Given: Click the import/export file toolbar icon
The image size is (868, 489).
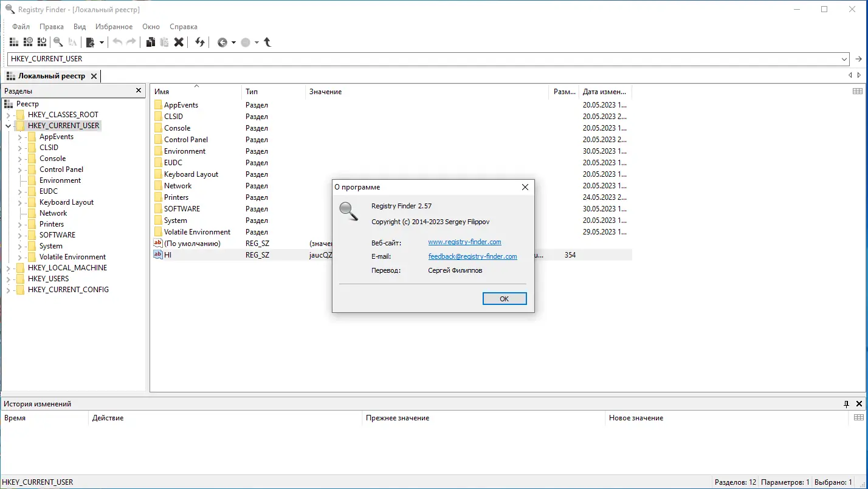Looking at the screenshot, I should [90, 42].
